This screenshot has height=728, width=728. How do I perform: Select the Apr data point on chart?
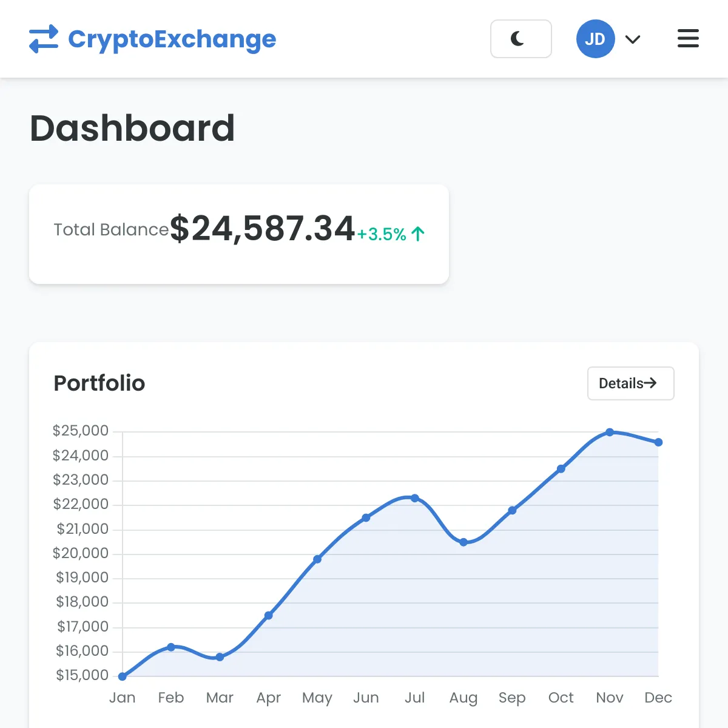click(269, 615)
